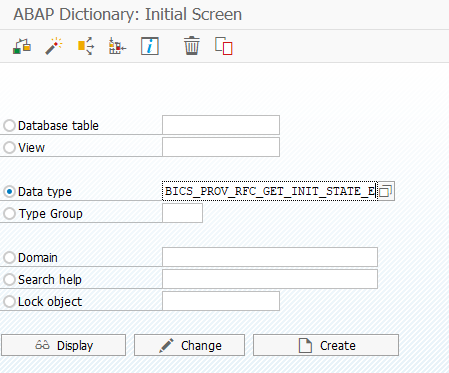
Task: Open the online manual info icon
Action: point(150,46)
